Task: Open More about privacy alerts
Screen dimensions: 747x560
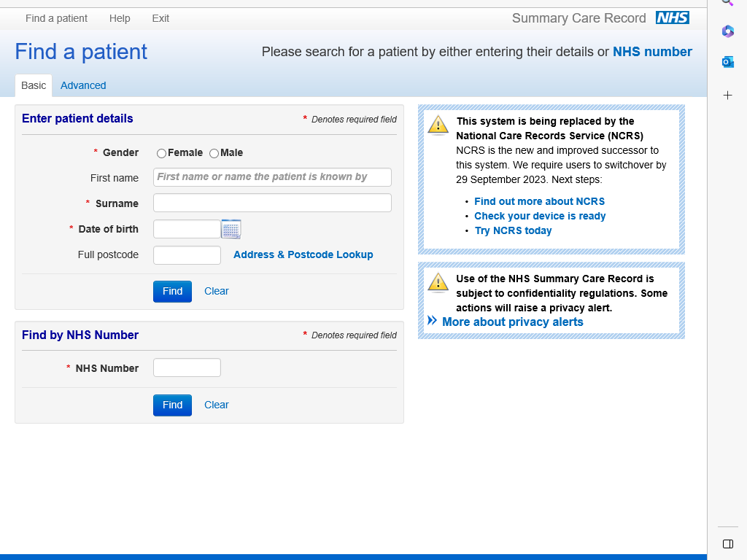Action: click(512, 322)
